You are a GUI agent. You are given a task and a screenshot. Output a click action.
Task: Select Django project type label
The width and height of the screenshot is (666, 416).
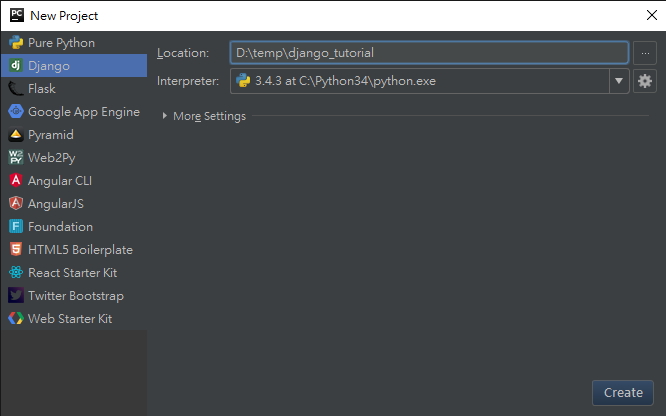click(x=49, y=66)
